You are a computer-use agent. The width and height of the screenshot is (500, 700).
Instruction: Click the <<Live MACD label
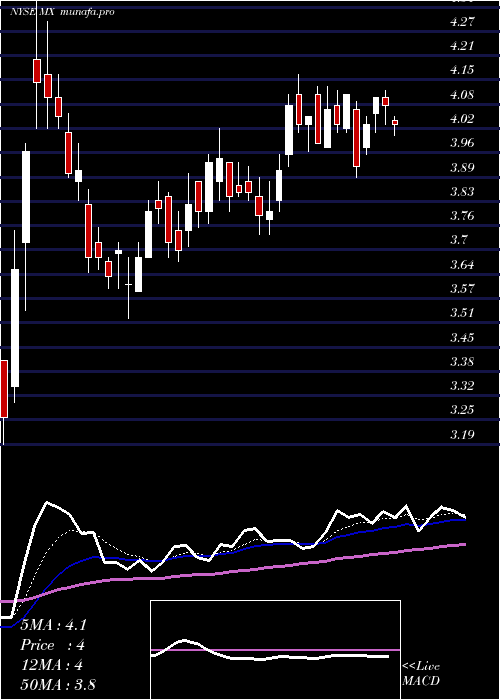click(421, 674)
